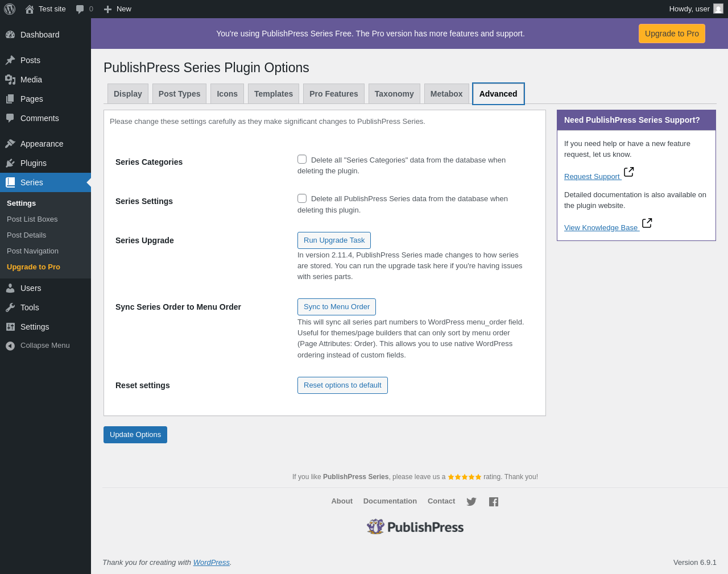Open Post Details submenu item
This screenshot has height=574, width=728.
pyautogui.click(x=27, y=235)
